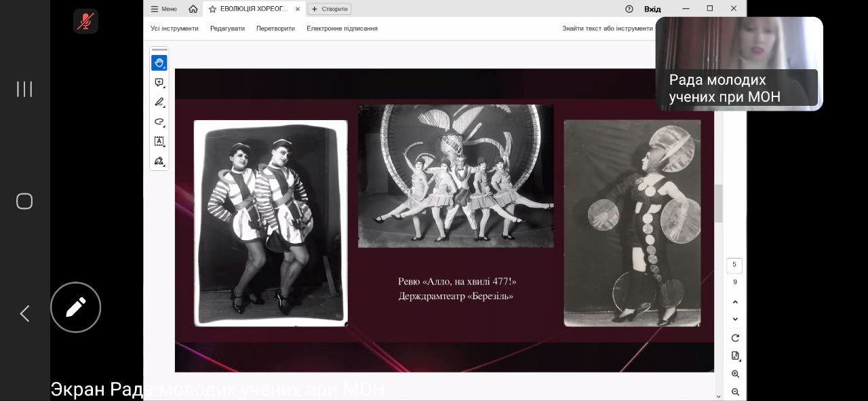The width and height of the screenshot is (868, 401).
Task: Toggle the muted microphone icon
Action: tap(85, 21)
